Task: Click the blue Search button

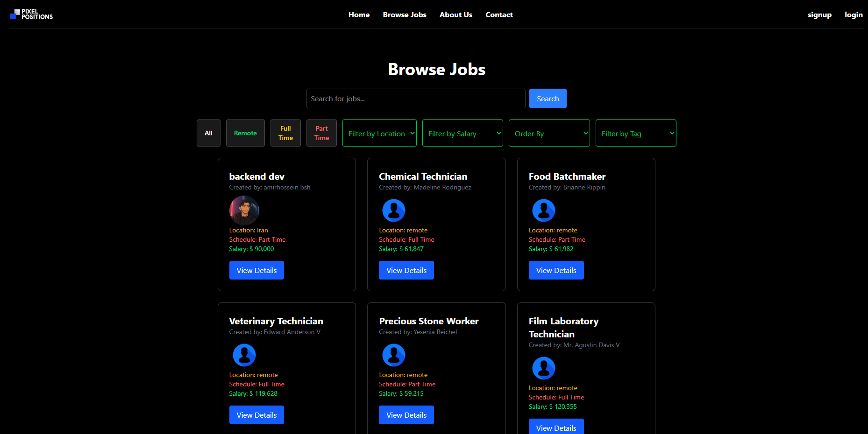Action: pos(548,98)
